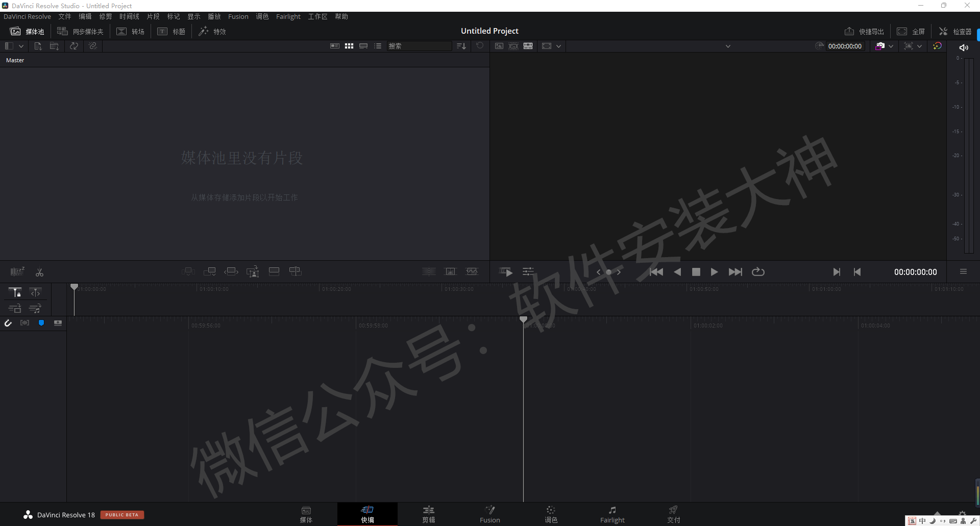Viewport: 980px width, 526px height.
Task: Click the 搜索 search field
Action: [x=419, y=46]
